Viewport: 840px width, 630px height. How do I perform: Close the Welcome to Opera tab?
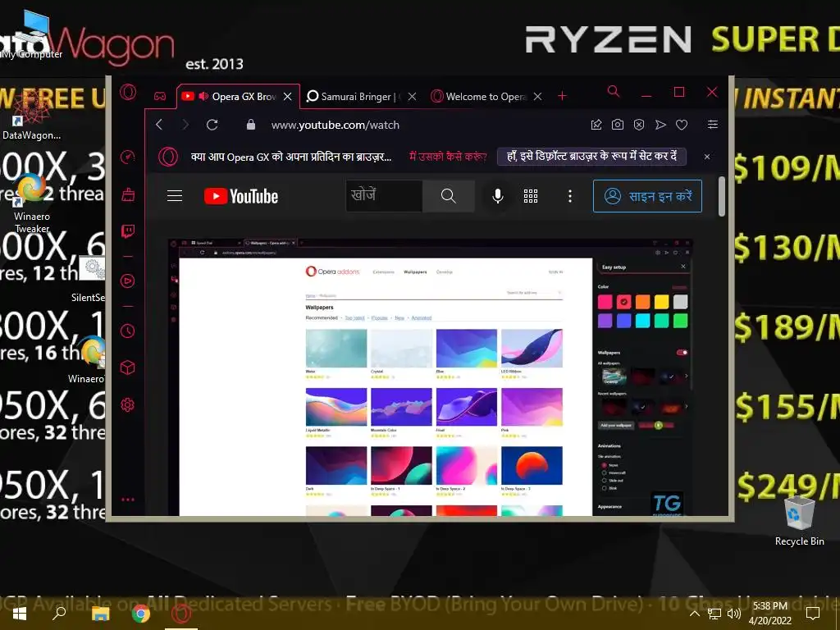(538, 97)
